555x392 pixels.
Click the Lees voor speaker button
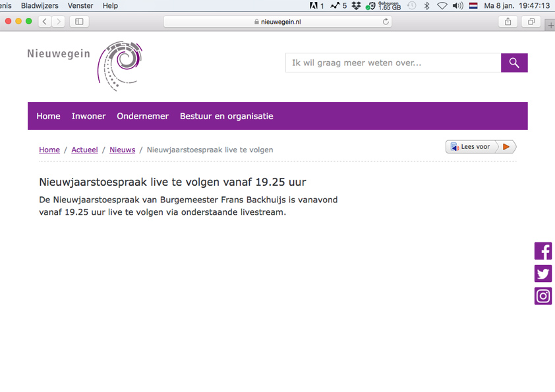(471, 147)
